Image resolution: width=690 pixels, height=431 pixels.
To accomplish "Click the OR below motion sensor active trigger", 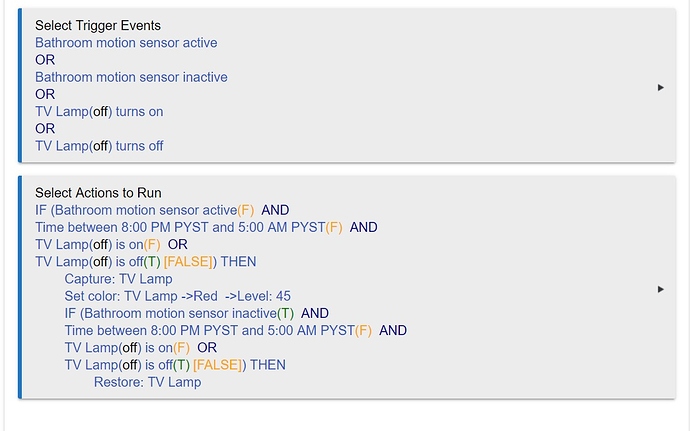I will (x=45, y=60).
